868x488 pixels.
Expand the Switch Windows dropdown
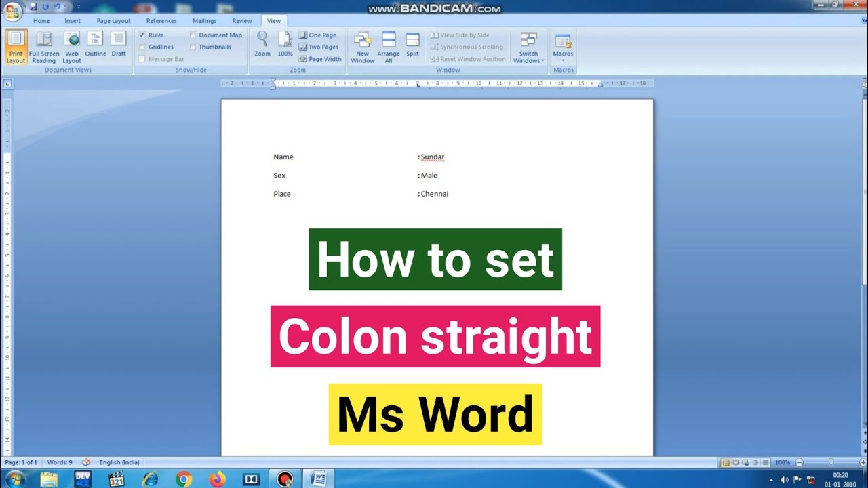529,47
